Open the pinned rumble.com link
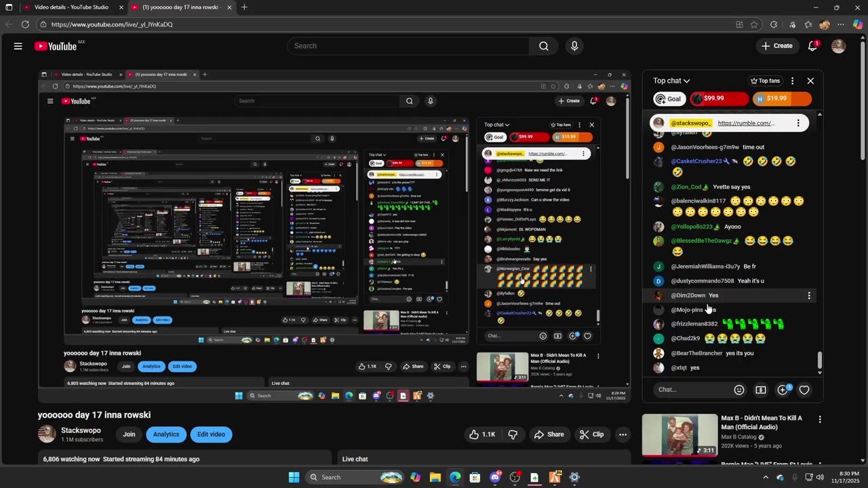Image resolution: width=868 pixels, height=488 pixels. point(745,123)
